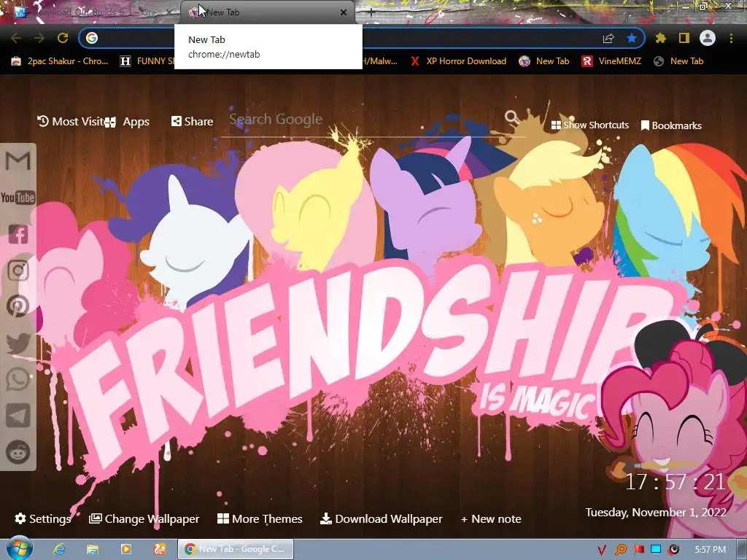Reload the page with the refresh button

(63, 38)
